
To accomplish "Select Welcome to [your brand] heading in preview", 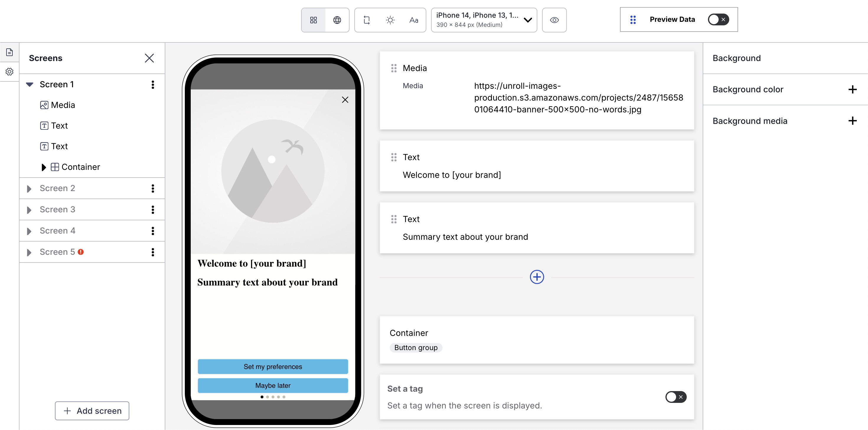I will 252,263.
